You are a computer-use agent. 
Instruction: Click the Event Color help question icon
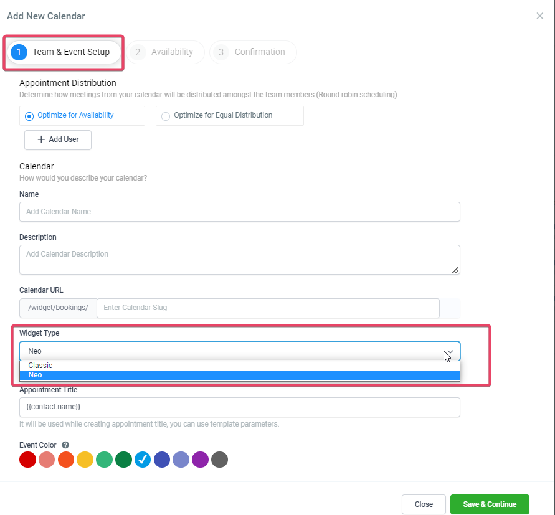pos(65,445)
